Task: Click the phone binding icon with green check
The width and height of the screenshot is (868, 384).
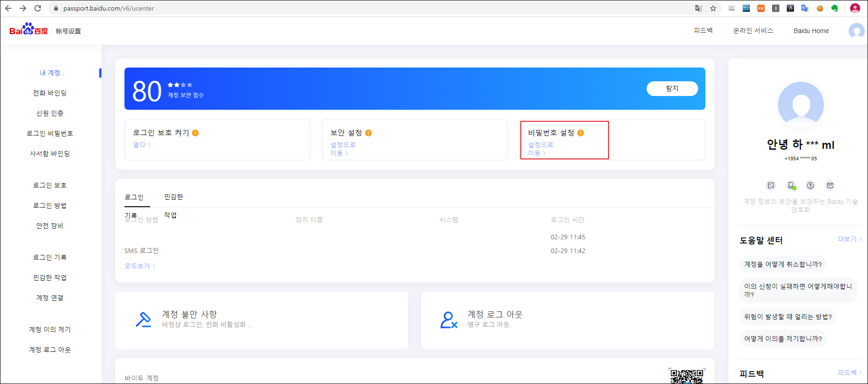Action: [791, 186]
